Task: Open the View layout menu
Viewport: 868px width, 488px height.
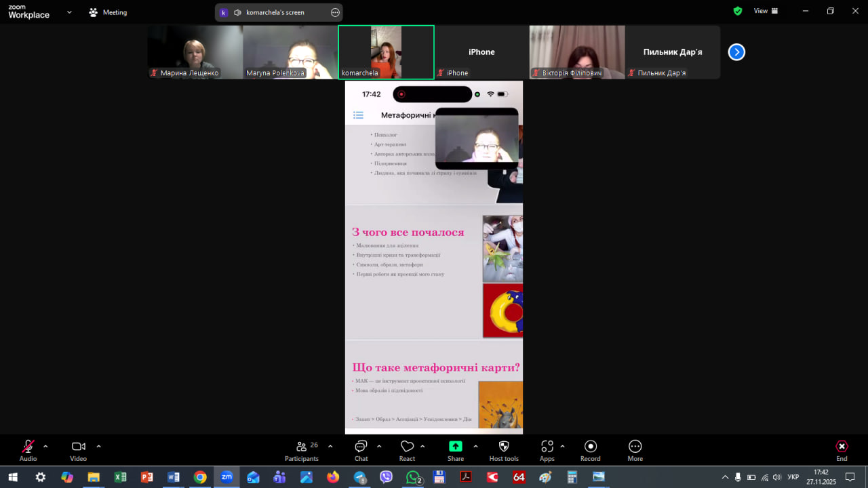Action: tap(766, 11)
